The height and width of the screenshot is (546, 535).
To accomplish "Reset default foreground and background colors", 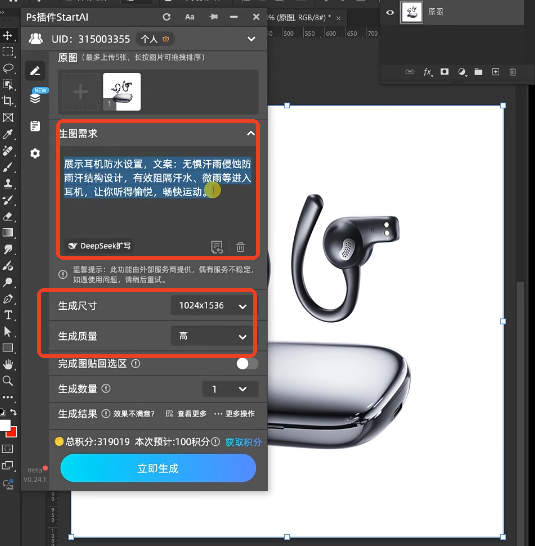I will (x=2, y=412).
